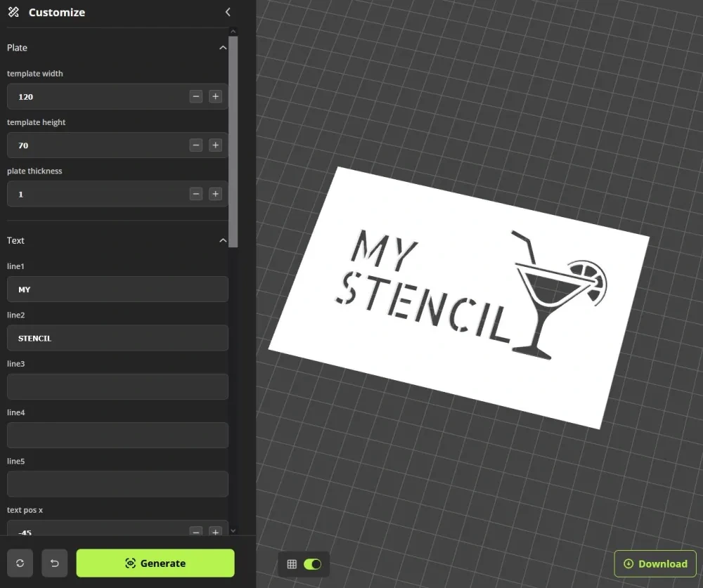Click the Generate button
This screenshot has height=588, width=703.
coord(155,563)
